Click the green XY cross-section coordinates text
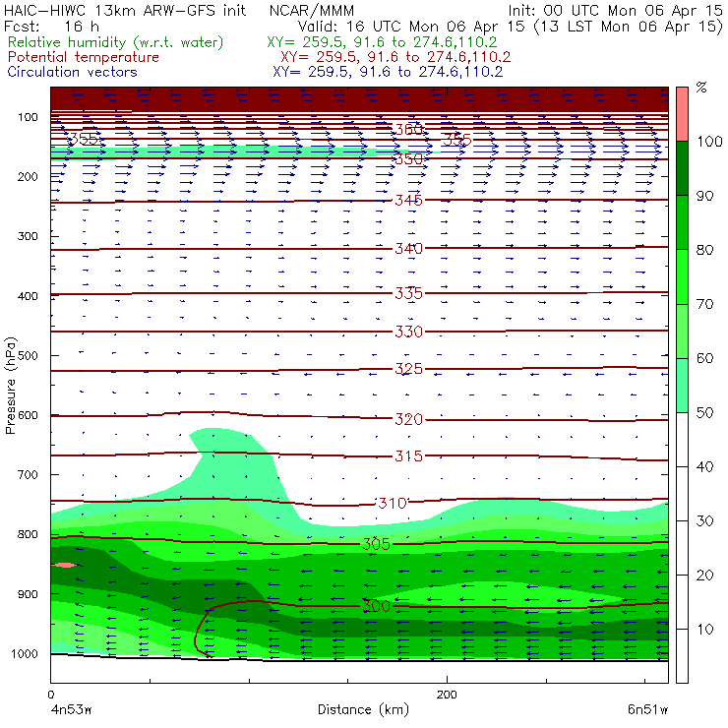 [x=382, y=42]
